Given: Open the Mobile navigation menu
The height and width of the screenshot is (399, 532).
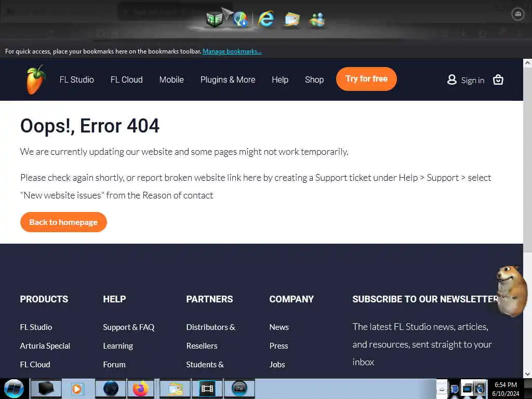Looking at the screenshot, I should pos(171,79).
